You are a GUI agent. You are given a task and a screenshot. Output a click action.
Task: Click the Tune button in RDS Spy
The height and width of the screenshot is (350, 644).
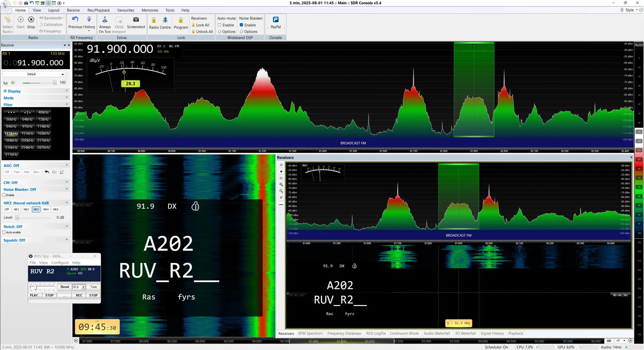click(x=94, y=287)
